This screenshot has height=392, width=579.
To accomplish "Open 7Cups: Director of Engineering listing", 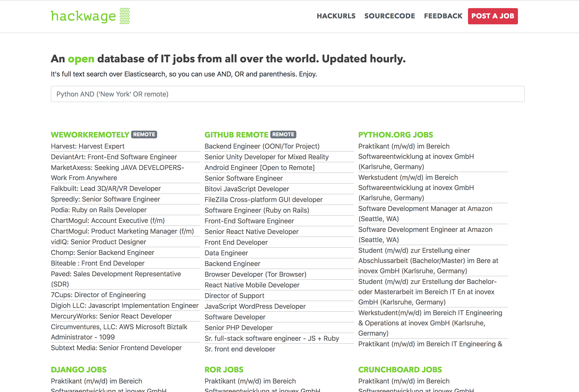I will [x=98, y=295].
